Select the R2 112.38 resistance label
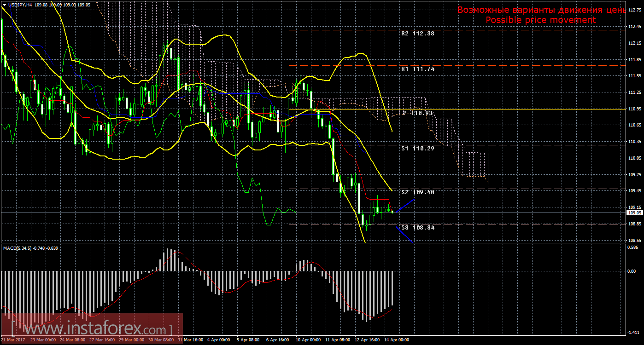The width and height of the screenshot is (644, 345). pyautogui.click(x=417, y=34)
